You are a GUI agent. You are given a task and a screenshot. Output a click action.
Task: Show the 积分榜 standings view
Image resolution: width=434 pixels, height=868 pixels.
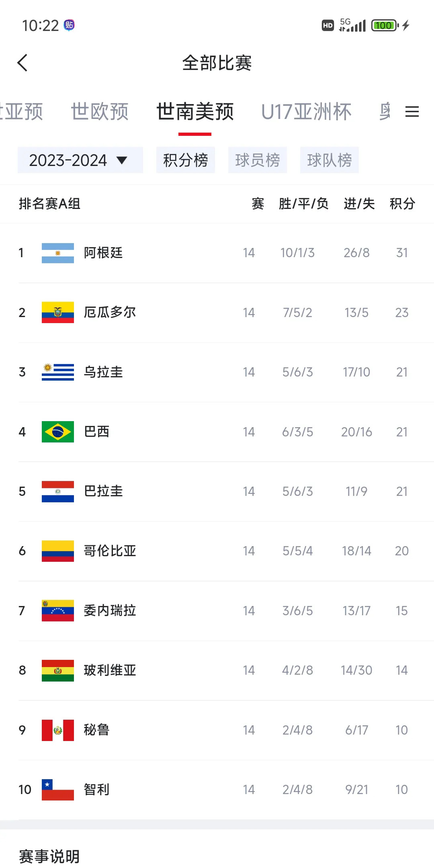point(185,160)
